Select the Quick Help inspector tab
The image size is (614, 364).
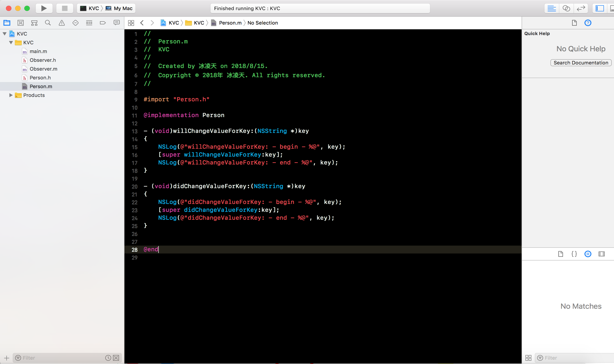(x=588, y=23)
